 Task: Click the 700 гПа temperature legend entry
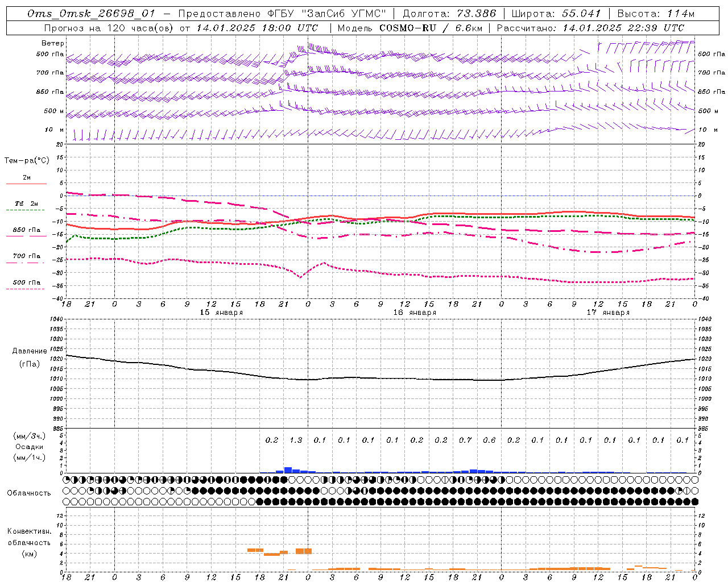coord(27,256)
